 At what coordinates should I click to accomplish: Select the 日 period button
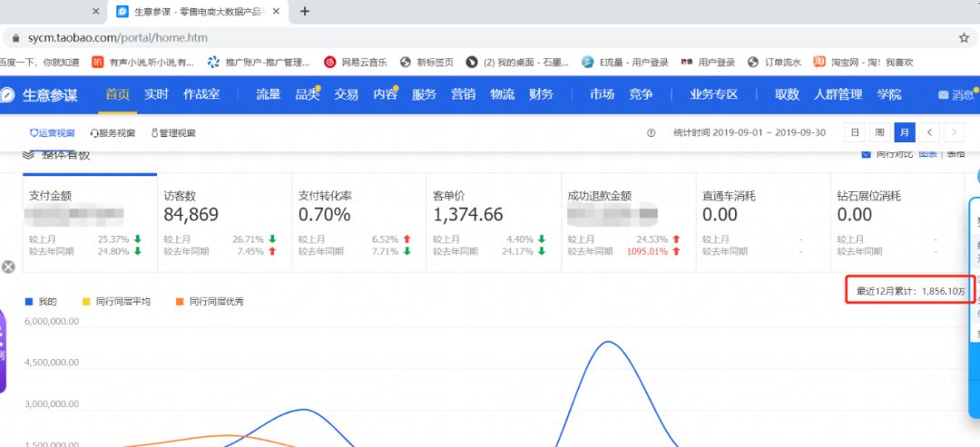pyautogui.click(x=855, y=132)
